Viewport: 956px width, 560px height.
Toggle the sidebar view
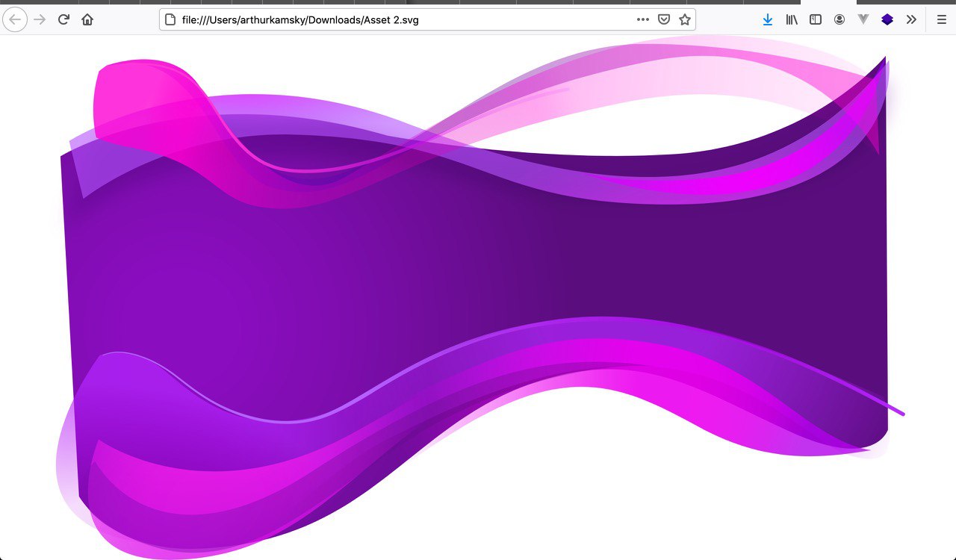click(x=816, y=19)
